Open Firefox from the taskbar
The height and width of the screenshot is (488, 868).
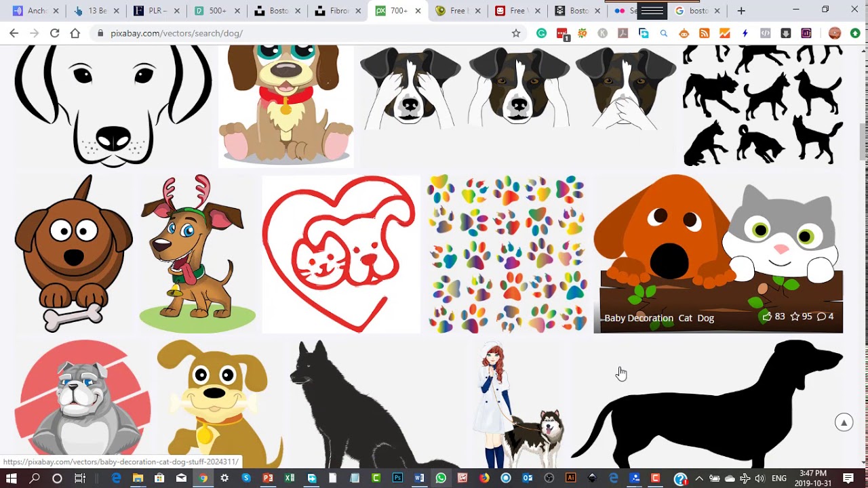(x=484, y=478)
